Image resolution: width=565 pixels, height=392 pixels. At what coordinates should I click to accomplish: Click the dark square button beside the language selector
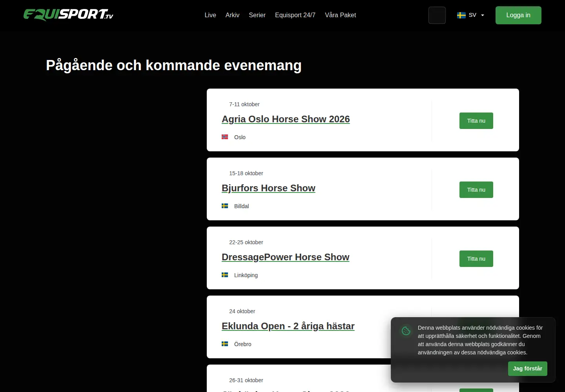tap(437, 15)
